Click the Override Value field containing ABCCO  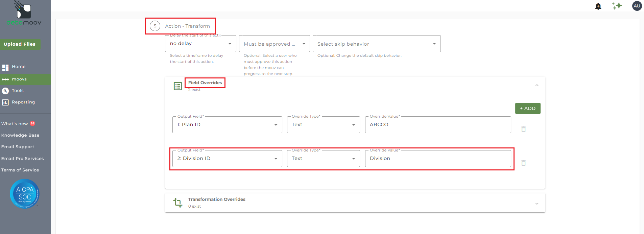(x=438, y=125)
